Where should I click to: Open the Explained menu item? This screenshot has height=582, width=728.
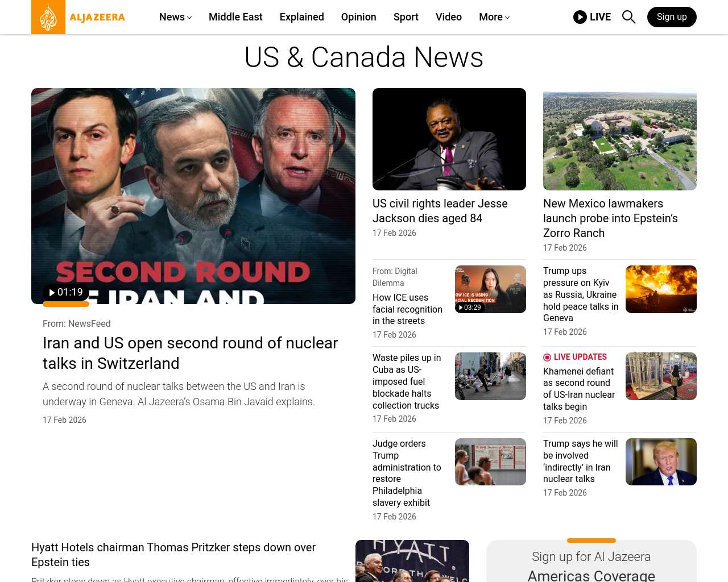click(301, 17)
